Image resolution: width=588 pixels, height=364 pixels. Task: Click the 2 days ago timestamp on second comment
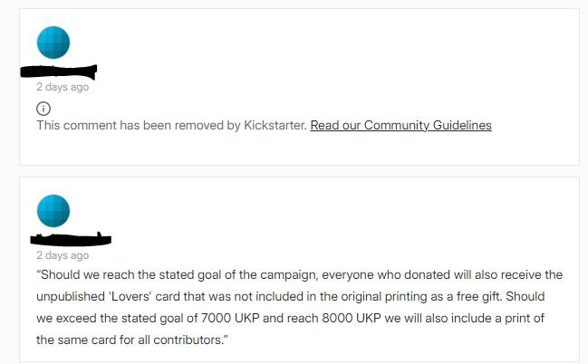point(63,255)
